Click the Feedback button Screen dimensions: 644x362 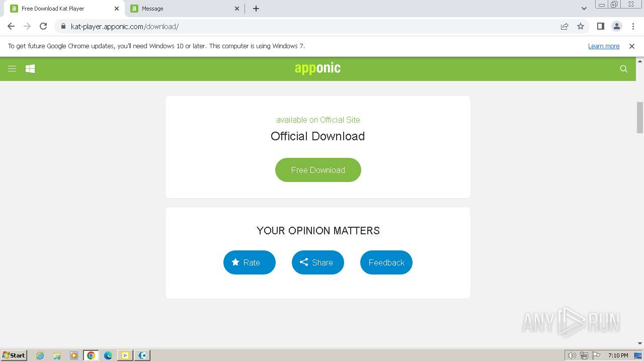pyautogui.click(x=386, y=262)
